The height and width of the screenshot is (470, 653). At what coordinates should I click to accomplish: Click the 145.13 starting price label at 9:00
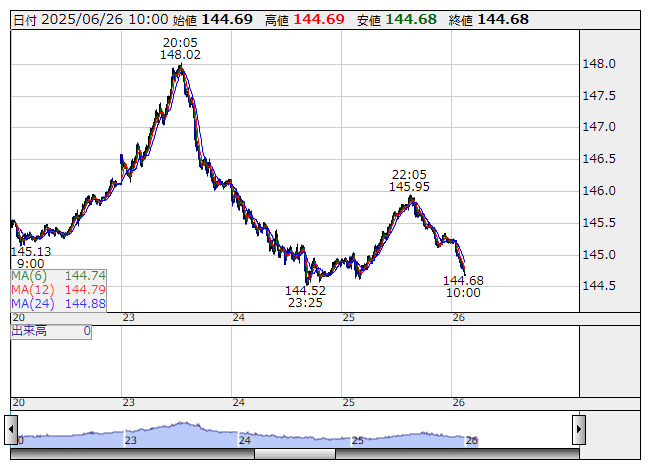[30, 251]
